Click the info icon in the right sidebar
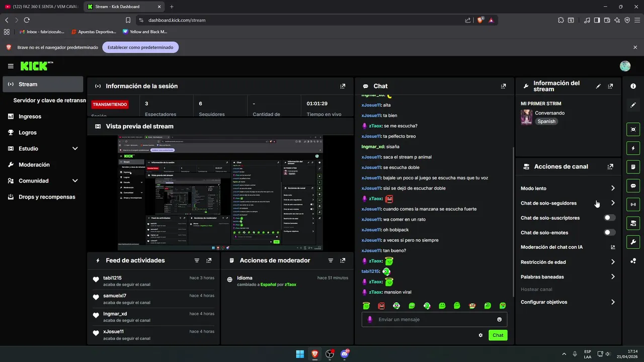The height and width of the screenshot is (362, 644). (633, 86)
